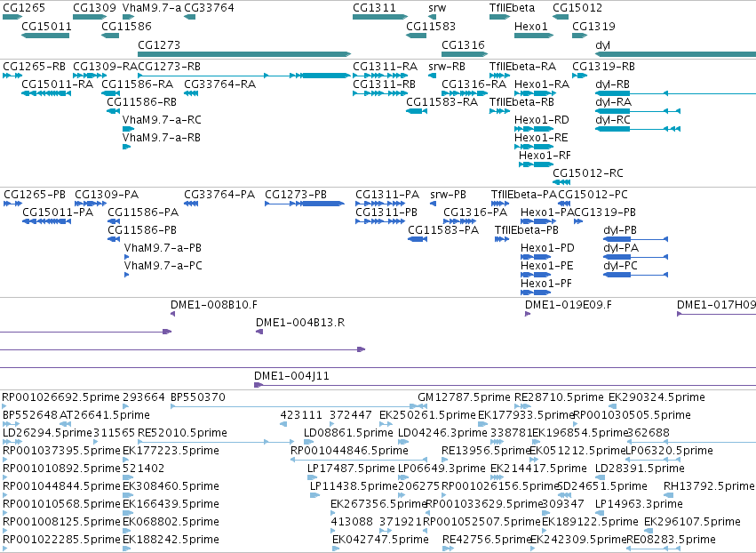Open transcript CG1316-RA
Screen dimensions: 756x553
tap(474, 84)
